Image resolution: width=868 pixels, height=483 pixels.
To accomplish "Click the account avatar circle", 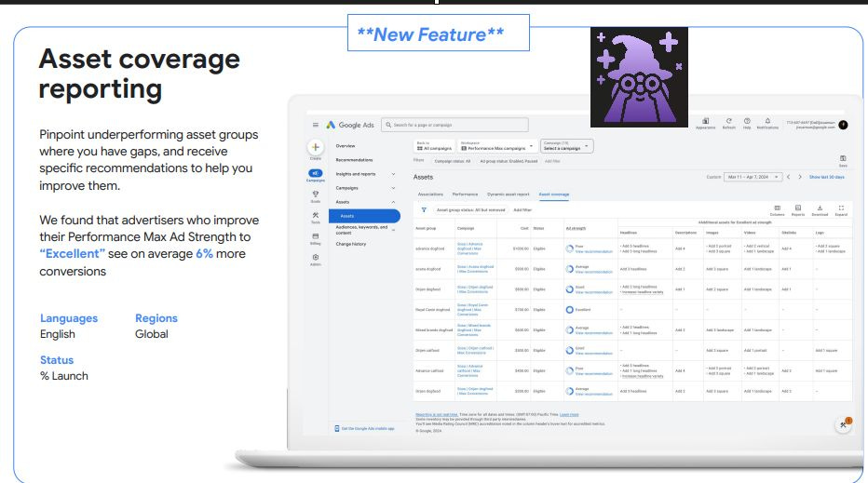I will tap(843, 125).
